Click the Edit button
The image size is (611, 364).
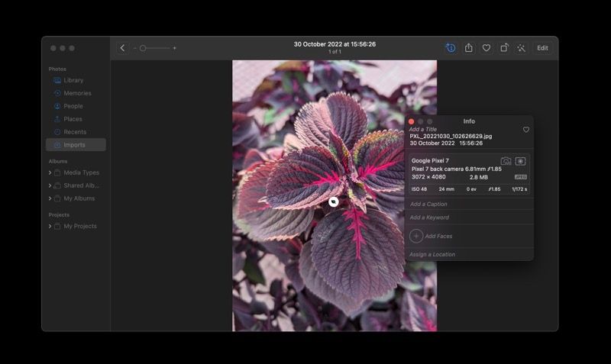coord(542,48)
